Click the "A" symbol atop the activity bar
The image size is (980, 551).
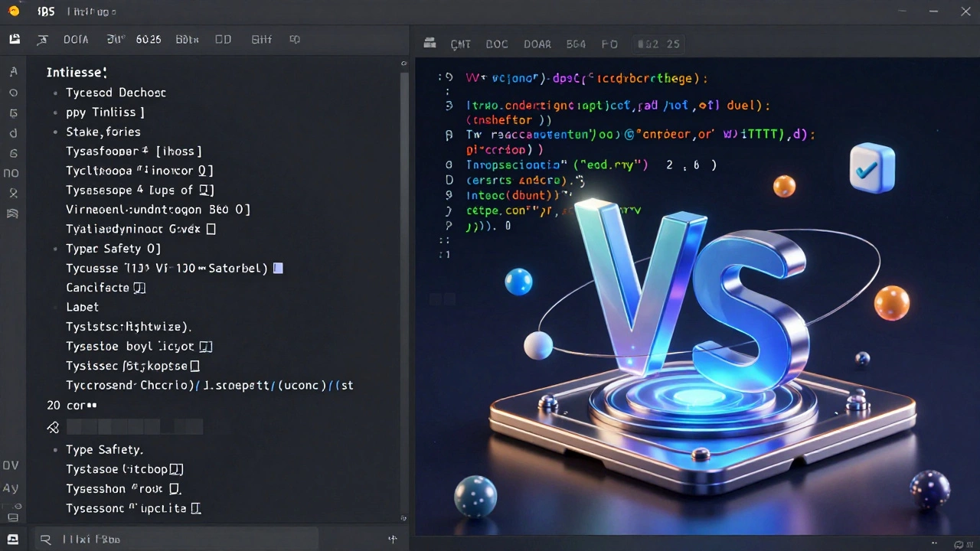click(13, 71)
